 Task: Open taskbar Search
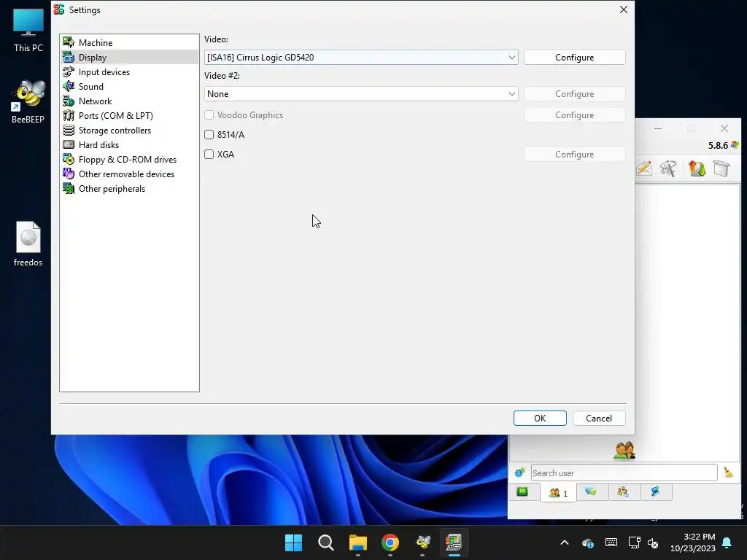(326, 542)
